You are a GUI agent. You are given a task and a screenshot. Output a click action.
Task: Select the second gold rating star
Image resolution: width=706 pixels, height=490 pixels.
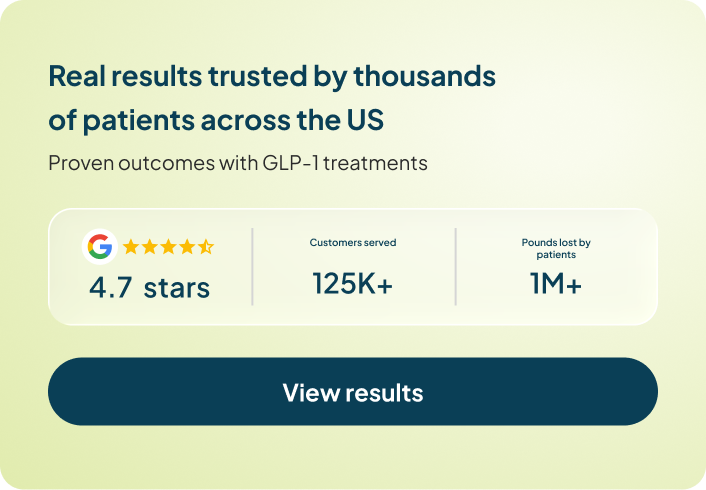tap(149, 246)
